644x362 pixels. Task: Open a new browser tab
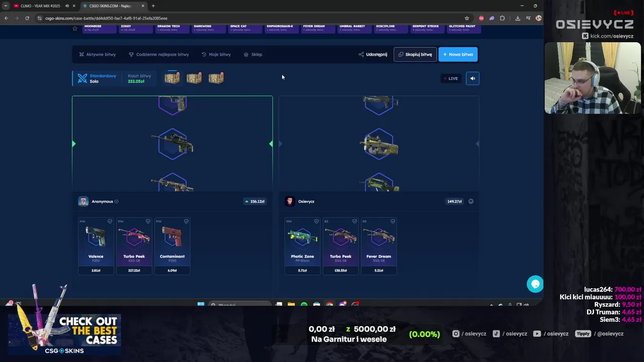(153, 6)
